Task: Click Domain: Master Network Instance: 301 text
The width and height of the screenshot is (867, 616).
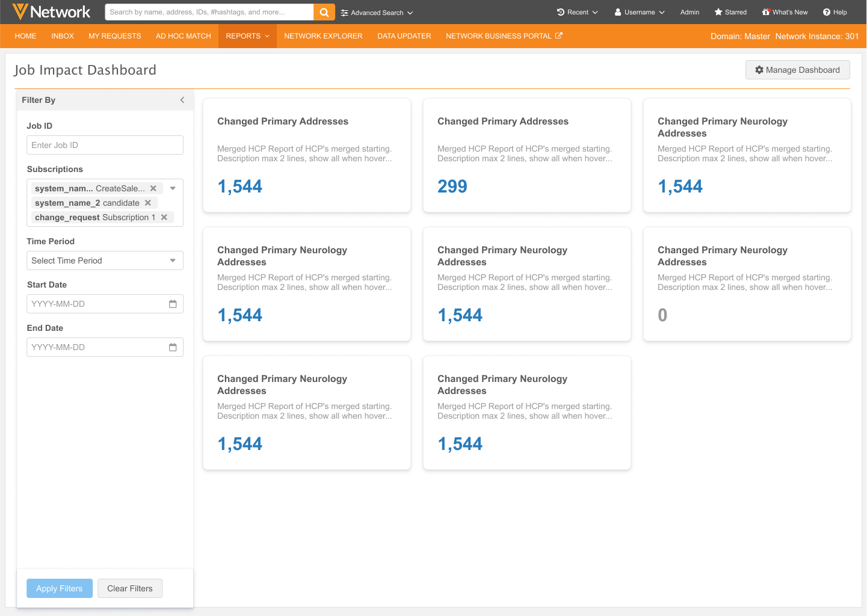Action: coord(785,36)
